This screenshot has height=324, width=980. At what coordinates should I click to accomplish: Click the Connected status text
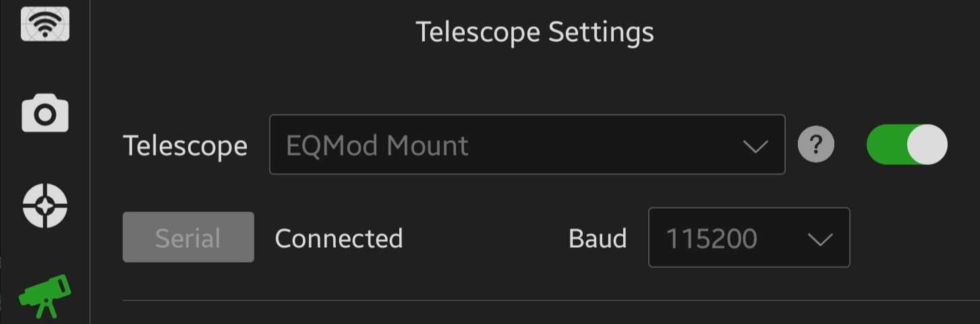point(339,238)
